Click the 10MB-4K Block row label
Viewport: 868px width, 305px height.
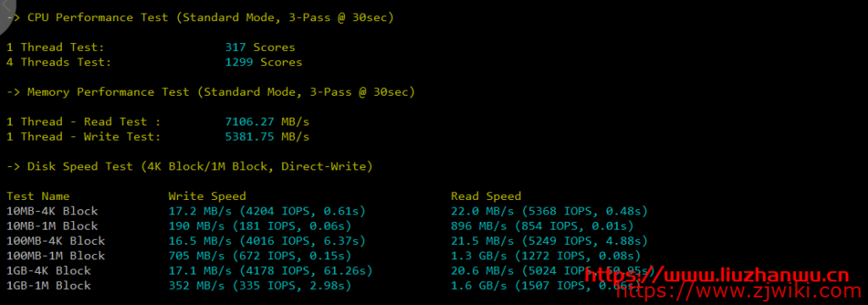coord(52,212)
